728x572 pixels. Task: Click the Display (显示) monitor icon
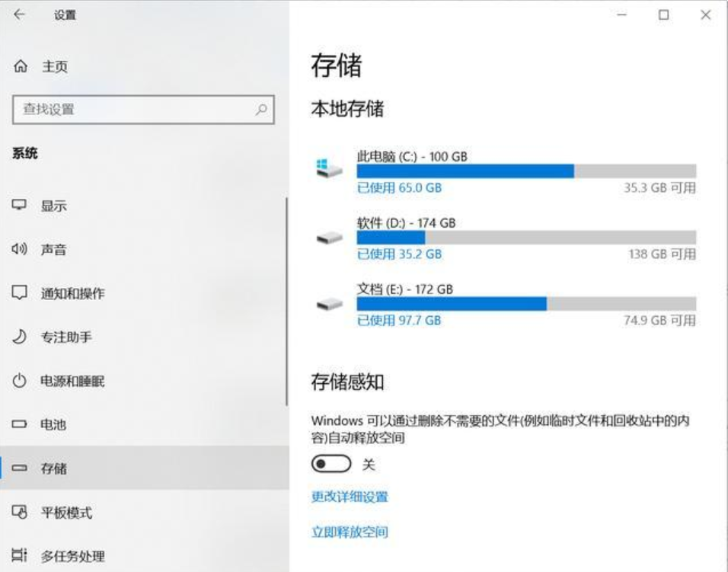[x=20, y=206]
